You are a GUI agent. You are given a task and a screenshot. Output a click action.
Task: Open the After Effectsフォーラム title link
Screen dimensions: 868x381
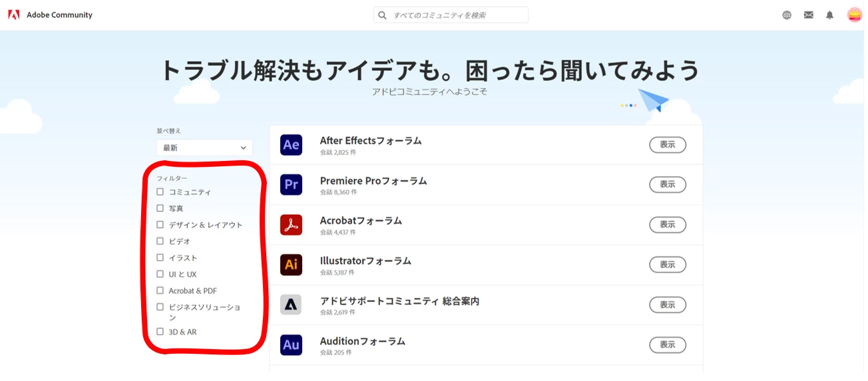[371, 141]
